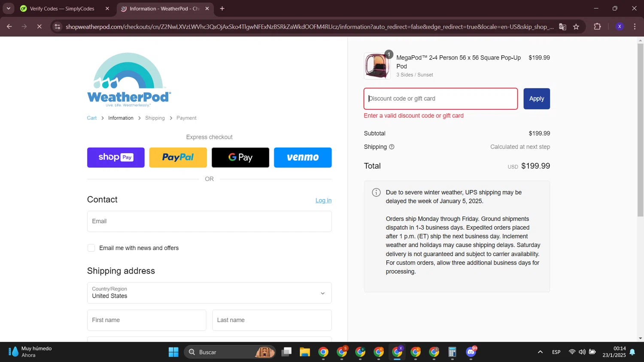This screenshot has height=362, width=644.
Task: Open the notifications bell icon
Action: coord(632,352)
